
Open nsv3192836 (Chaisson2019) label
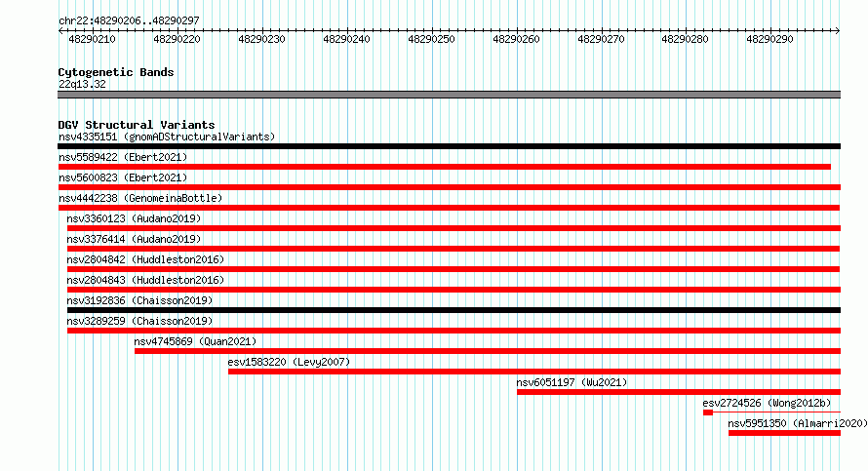[x=139, y=300]
